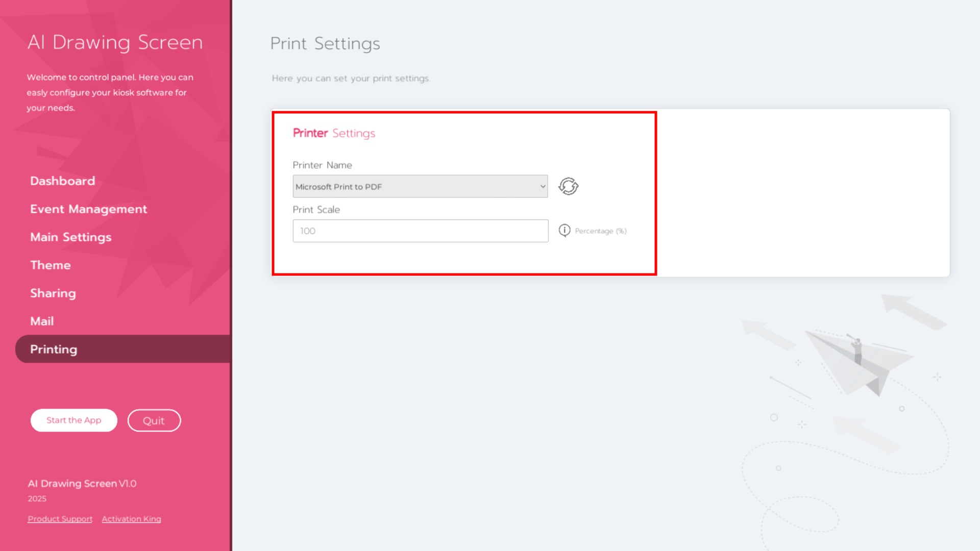Click the Printer Settings heading

tap(334, 133)
